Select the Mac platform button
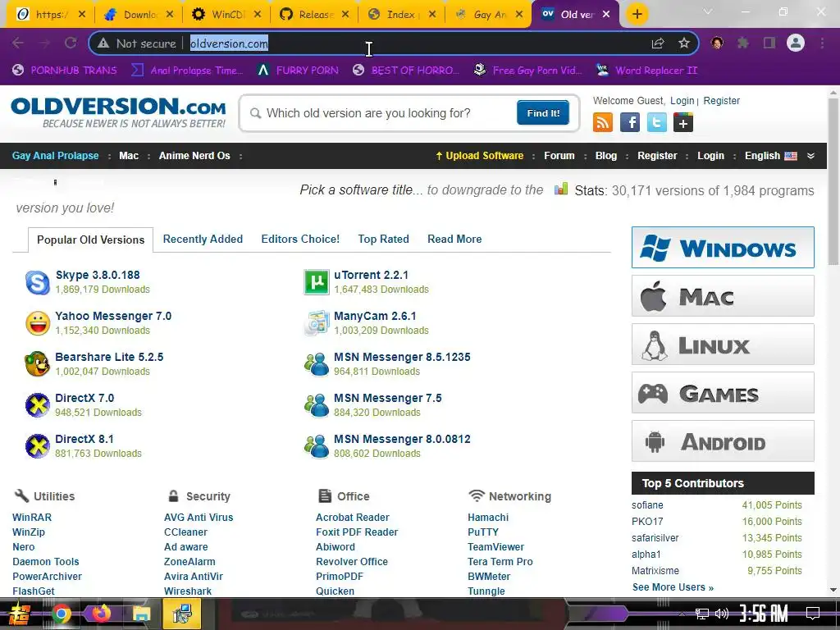 click(723, 295)
